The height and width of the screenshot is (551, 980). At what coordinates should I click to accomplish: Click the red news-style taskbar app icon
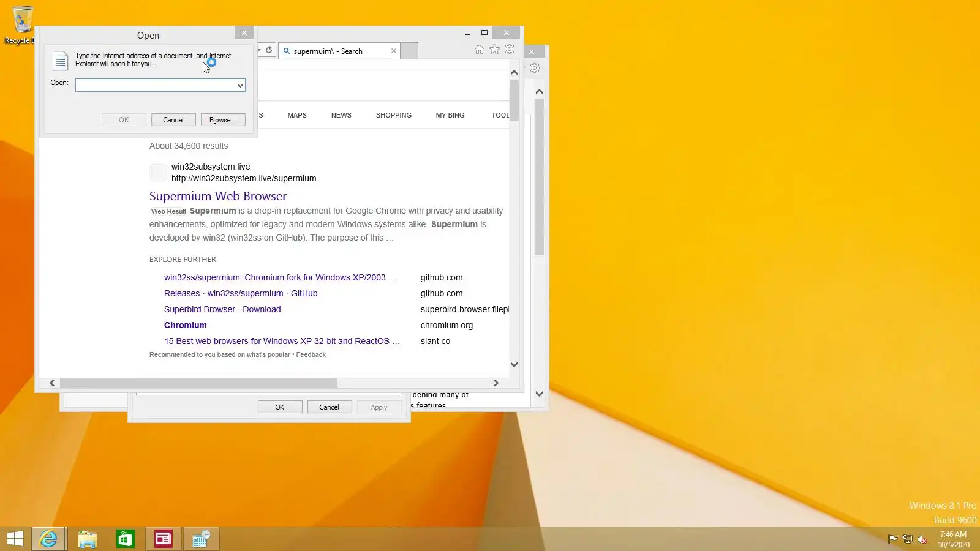[x=164, y=539]
